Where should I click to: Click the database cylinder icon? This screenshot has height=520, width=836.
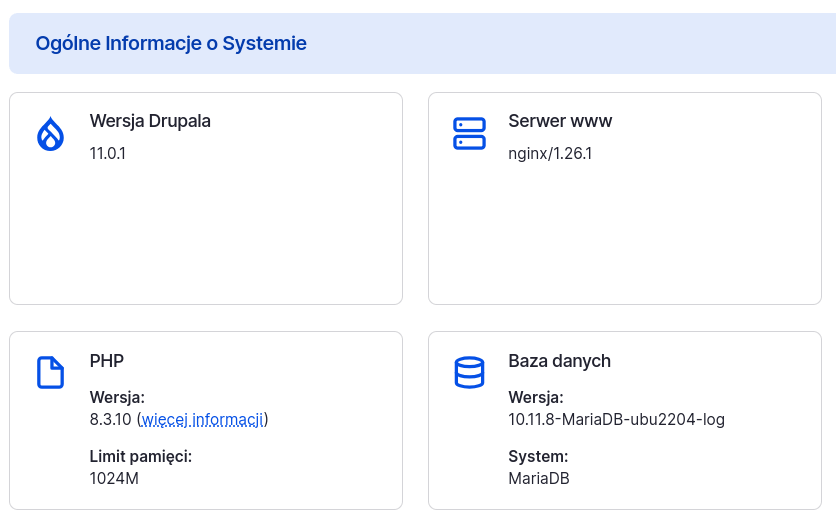pyautogui.click(x=469, y=372)
